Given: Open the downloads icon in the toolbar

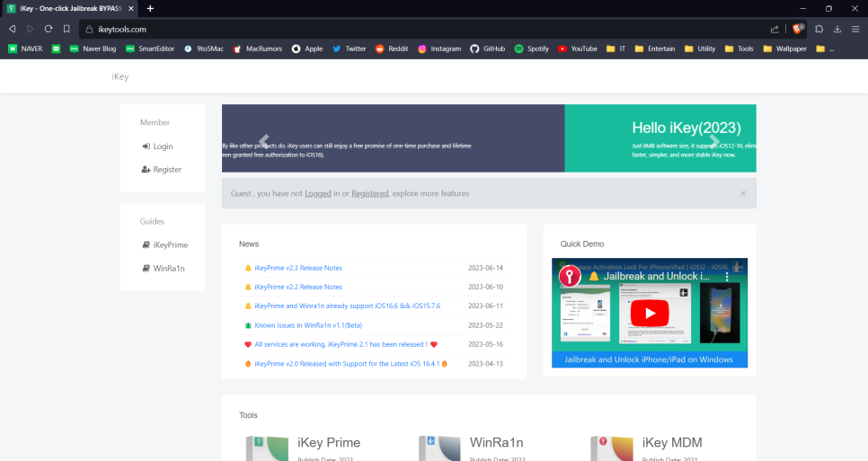Looking at the screenshot, I should tap(837, 29).
